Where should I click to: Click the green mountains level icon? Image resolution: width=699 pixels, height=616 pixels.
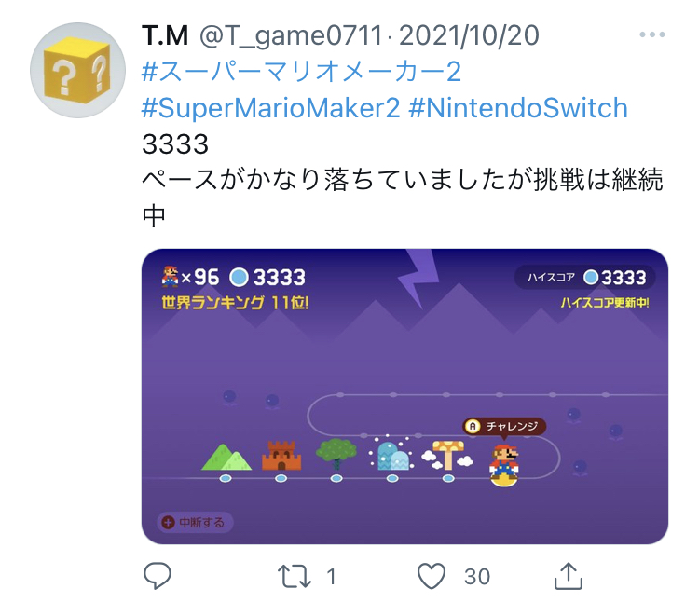pyautogui.click(x=226, y=457)
